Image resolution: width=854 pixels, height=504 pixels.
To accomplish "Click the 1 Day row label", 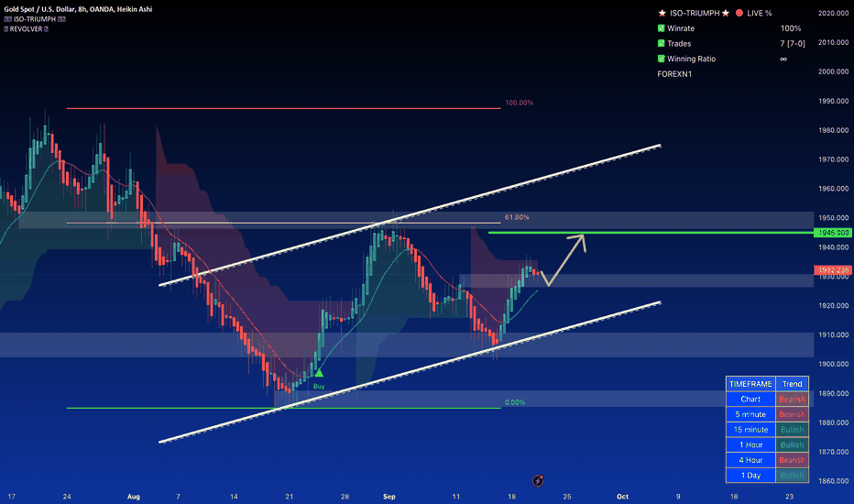I will coord(750,475).
